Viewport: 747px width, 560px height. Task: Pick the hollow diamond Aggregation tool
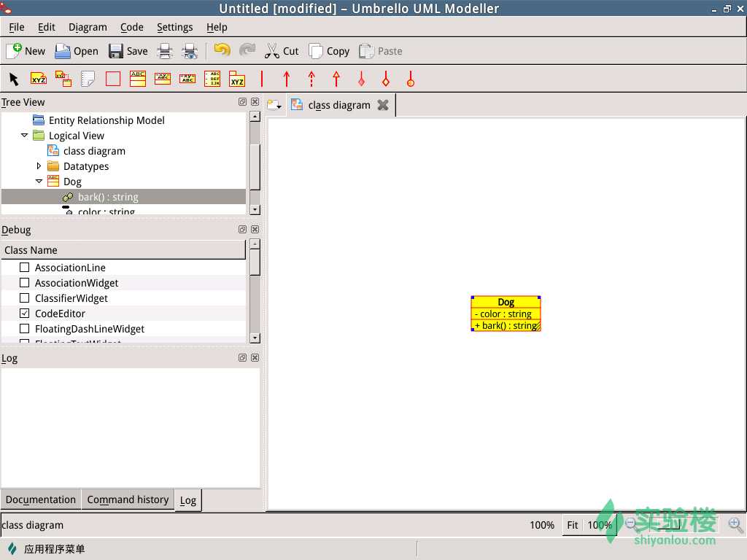(x=386, y=79)
